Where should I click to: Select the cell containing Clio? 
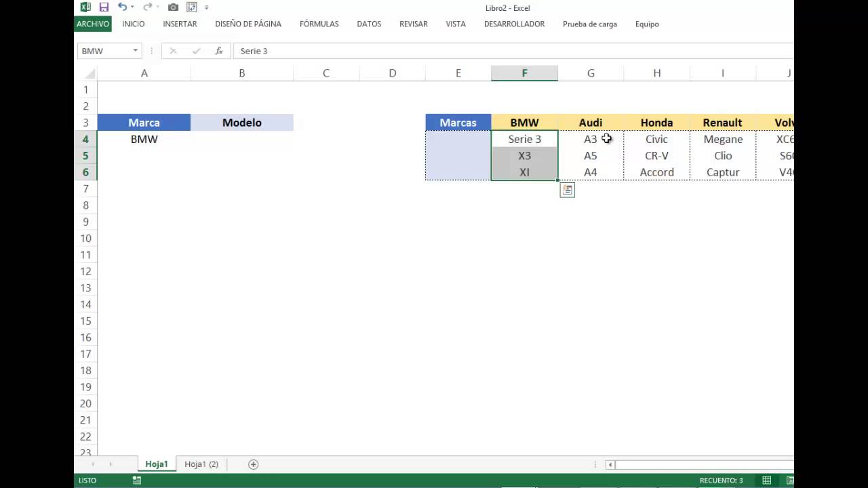click(x=722, y=156)
